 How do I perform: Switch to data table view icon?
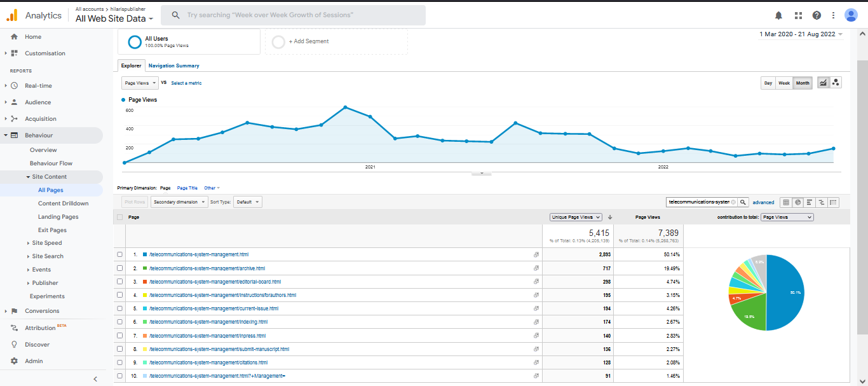click(x=786, y=202)
